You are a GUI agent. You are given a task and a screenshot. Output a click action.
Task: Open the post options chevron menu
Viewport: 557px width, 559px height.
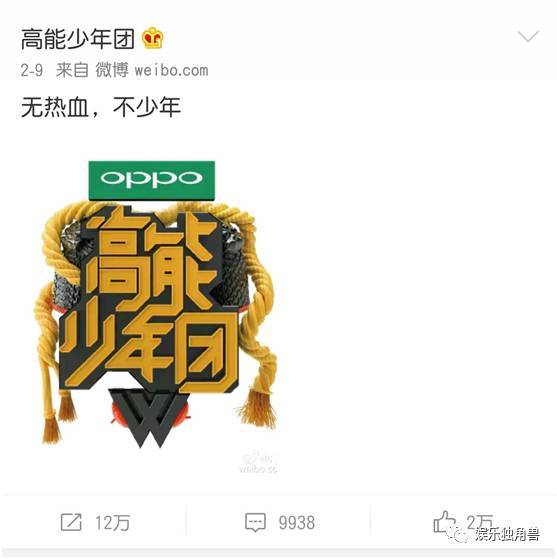pos(528,36)
